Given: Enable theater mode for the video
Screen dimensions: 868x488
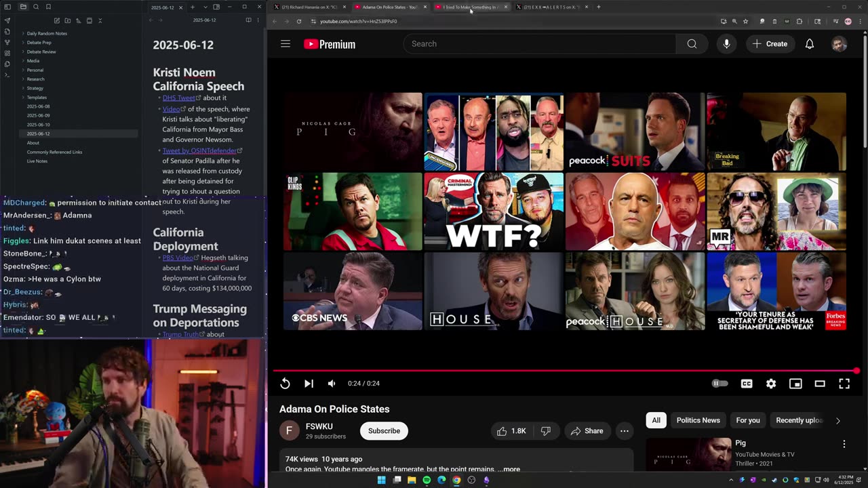Looking at the screenshot, I should (820, 384).
